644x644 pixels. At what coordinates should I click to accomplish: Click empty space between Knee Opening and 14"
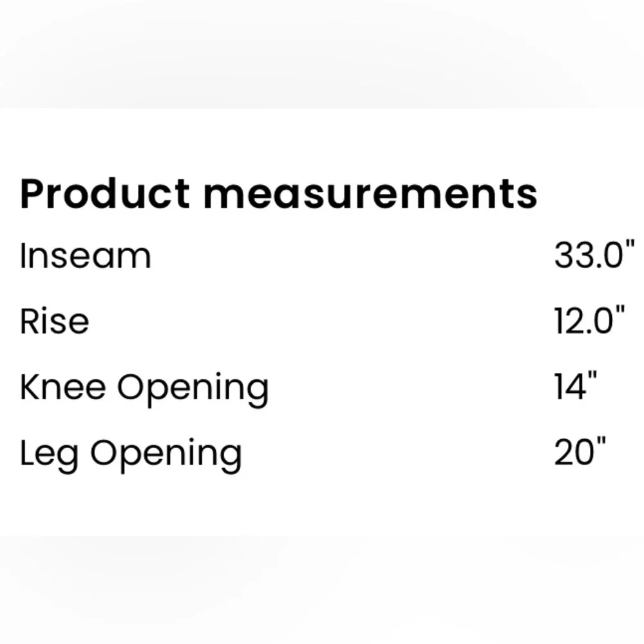tap(412, 387)
